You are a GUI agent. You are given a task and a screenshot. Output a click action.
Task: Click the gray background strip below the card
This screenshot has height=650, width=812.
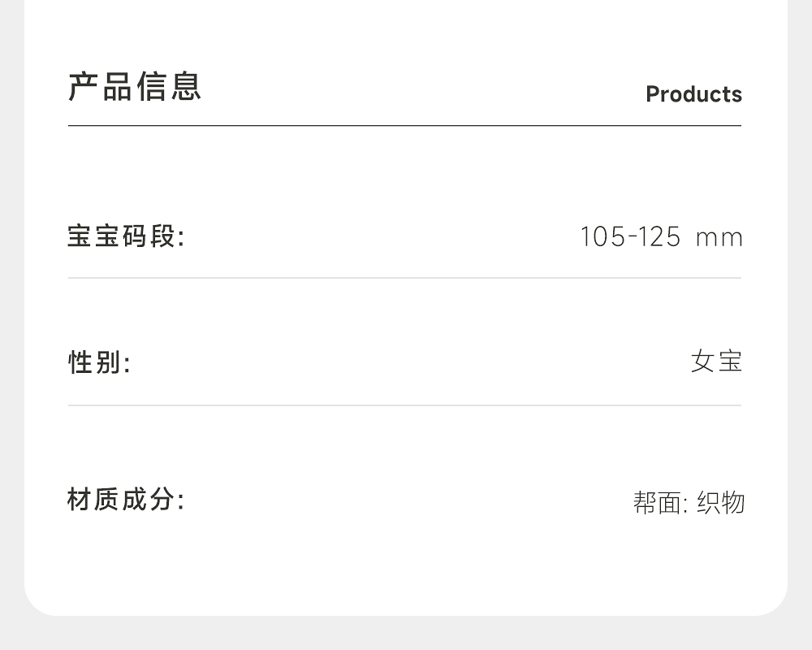tap(406, 634)
